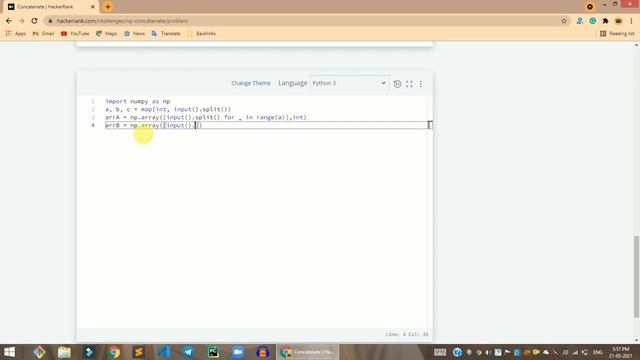
Task: Open the YouTube bookmark
Action: click(75, 33)
